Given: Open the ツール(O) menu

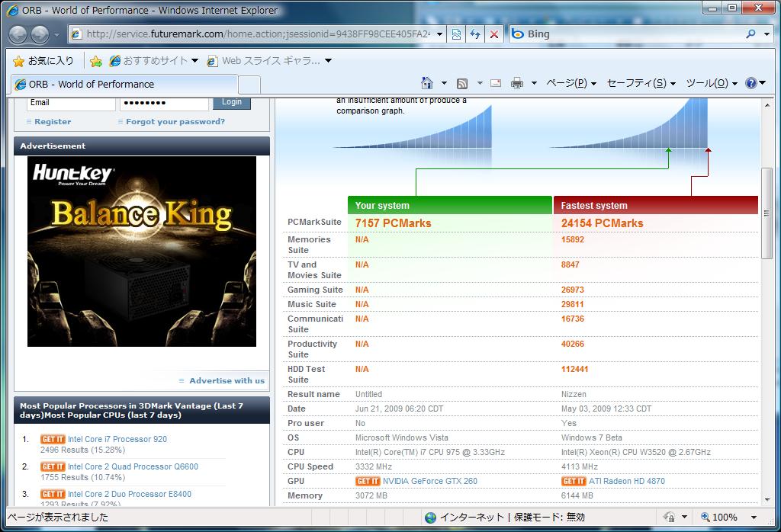Looking at the screenshot, I should coord(712,83).
